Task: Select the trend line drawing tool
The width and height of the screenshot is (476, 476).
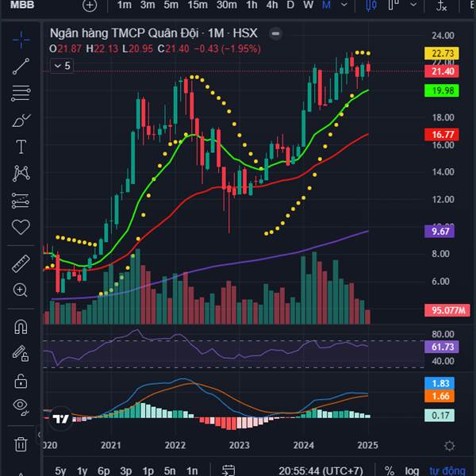Action: (21, 66)
